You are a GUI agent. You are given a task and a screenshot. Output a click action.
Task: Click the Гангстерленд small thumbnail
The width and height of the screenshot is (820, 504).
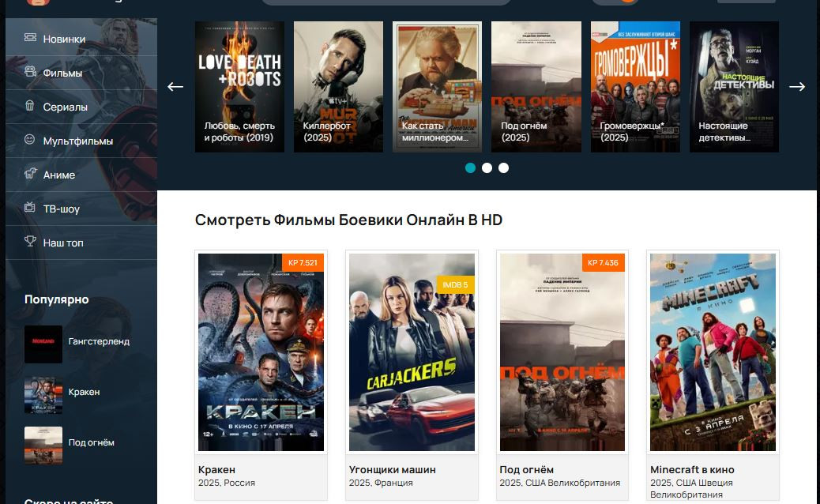click(x=43, y=344)
